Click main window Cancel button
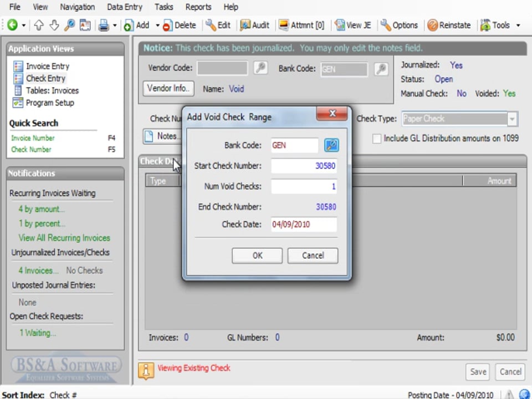Screen dimensions: 532x399 point(510,372)
